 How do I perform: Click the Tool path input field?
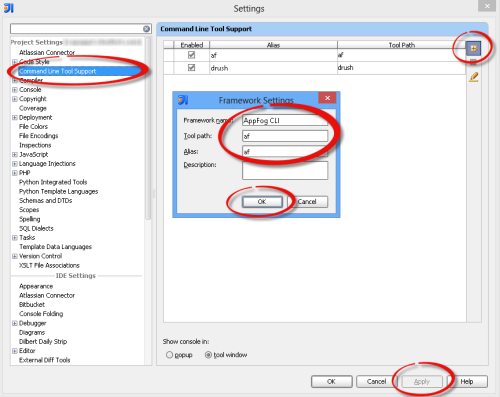pos(285,136)
